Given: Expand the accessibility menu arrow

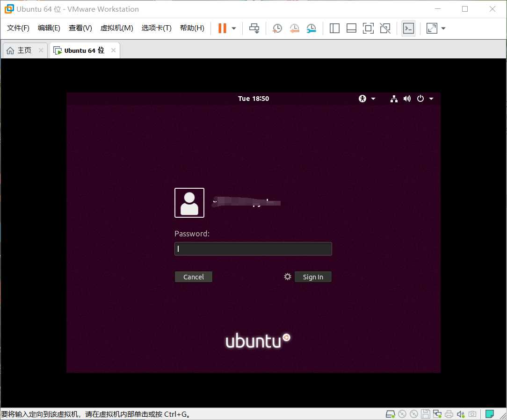Looking at the screenshot, I should pyautogui.click(x=373, y=99).
